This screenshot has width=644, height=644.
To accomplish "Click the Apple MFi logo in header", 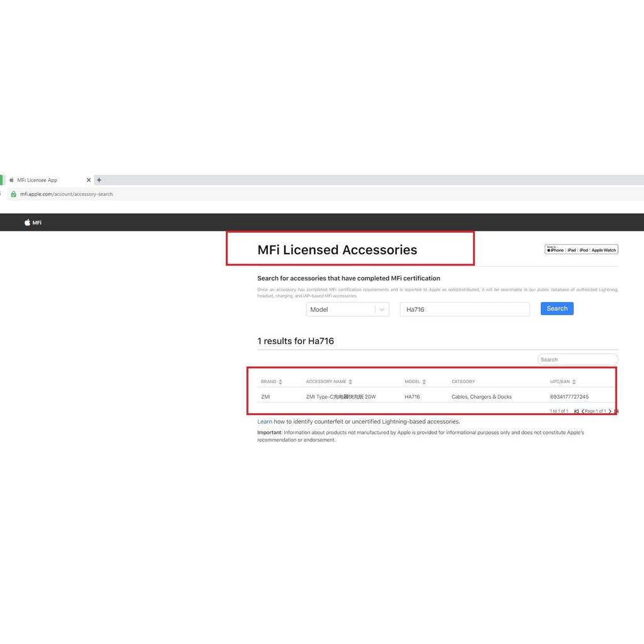I will (33, 223).
